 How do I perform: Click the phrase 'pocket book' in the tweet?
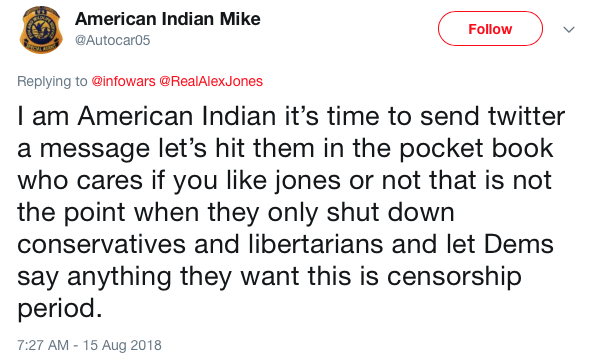476,149
